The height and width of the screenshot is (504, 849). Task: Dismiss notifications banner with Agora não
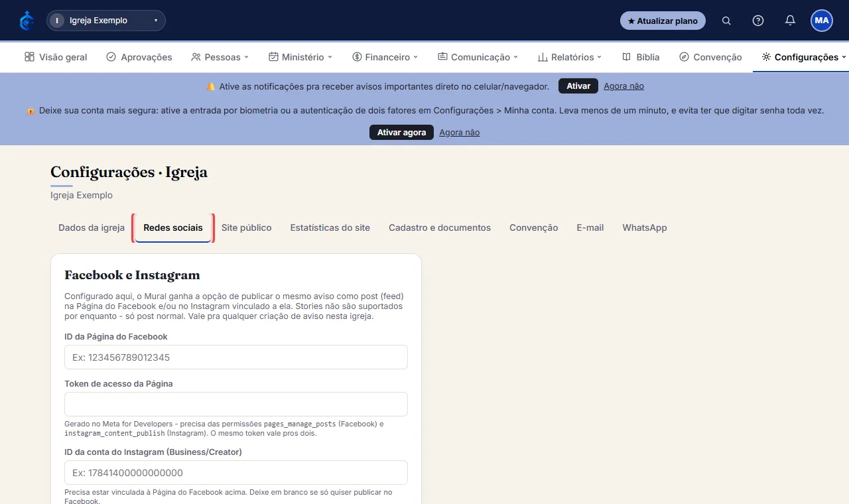point(623,86)
